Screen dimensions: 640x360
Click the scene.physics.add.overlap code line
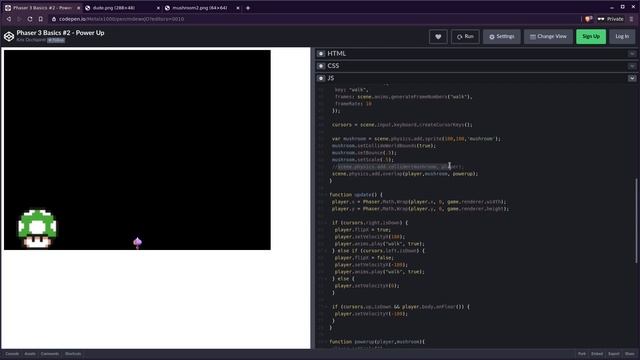(405, 173)
